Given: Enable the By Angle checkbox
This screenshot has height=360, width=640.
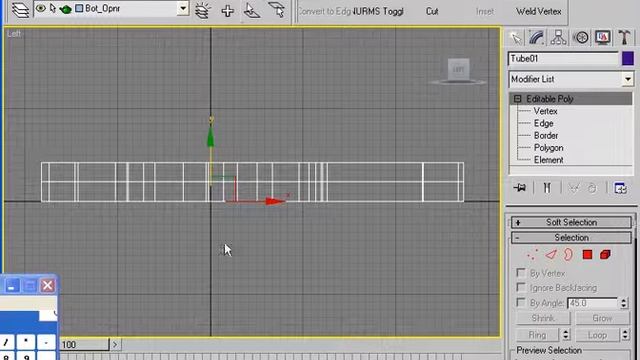Looking at the screenshot, I should (521, 302).
